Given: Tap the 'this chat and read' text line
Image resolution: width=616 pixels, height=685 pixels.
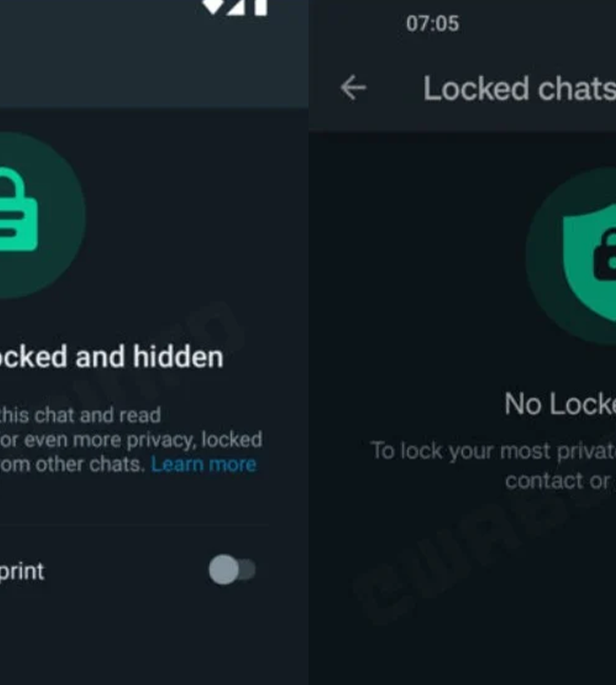Looking at the screenshot, I should pos(81,415).
